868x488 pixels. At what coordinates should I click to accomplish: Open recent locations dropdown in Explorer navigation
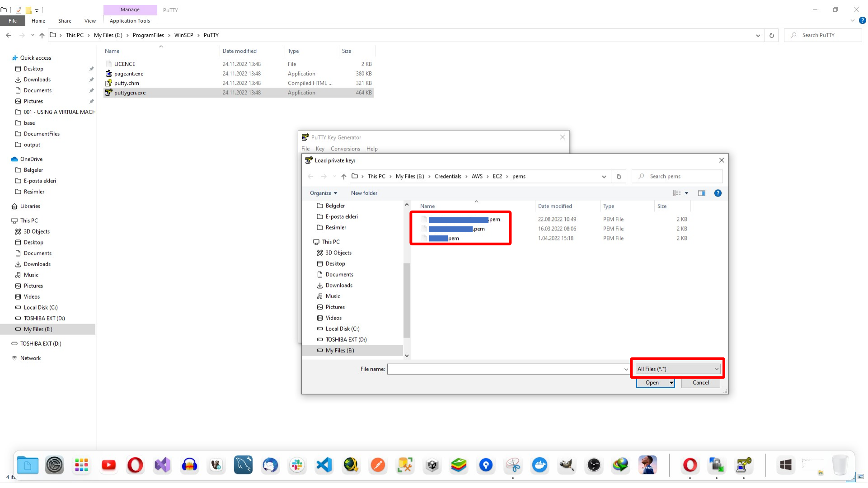point(33,35)
